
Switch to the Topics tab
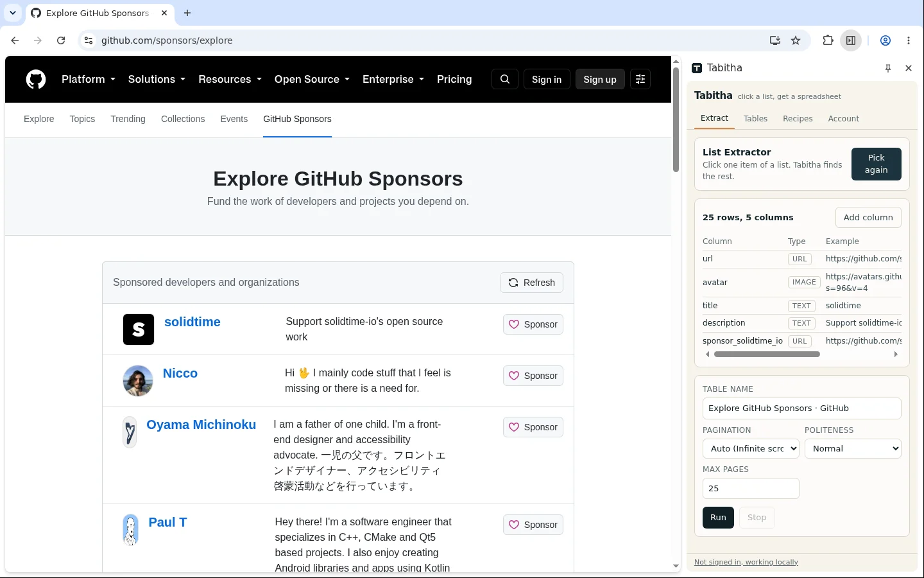(82, 119)
